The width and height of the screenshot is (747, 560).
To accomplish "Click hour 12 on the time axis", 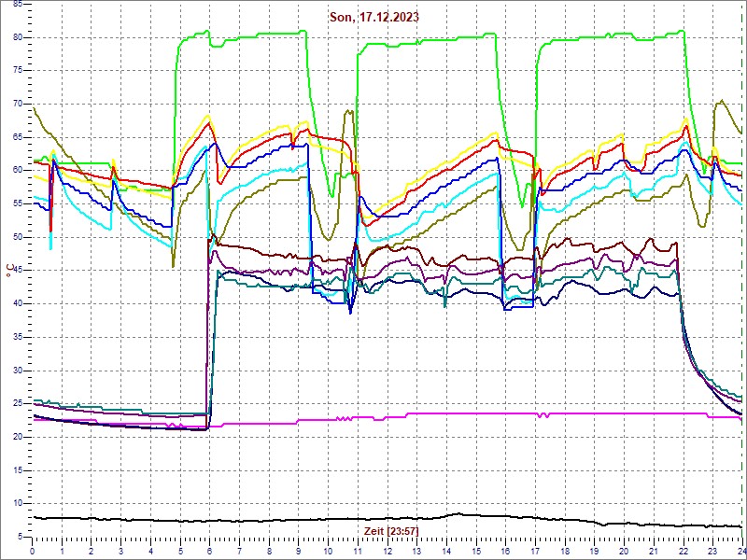I will pos(388,550).
